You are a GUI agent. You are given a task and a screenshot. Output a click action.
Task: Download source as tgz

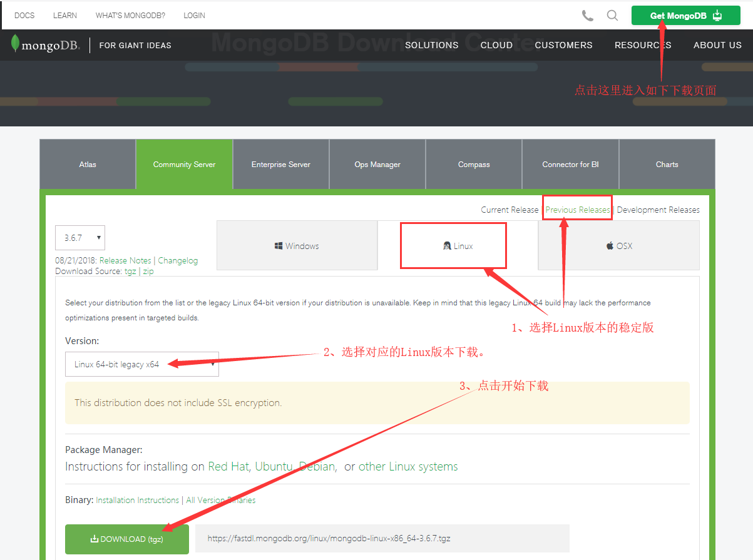[130, 272]
